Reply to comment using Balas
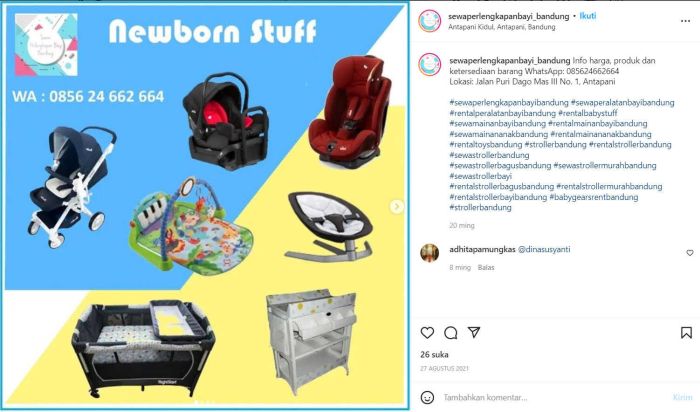This screenshot has height=412, width=700. point(486,267)
